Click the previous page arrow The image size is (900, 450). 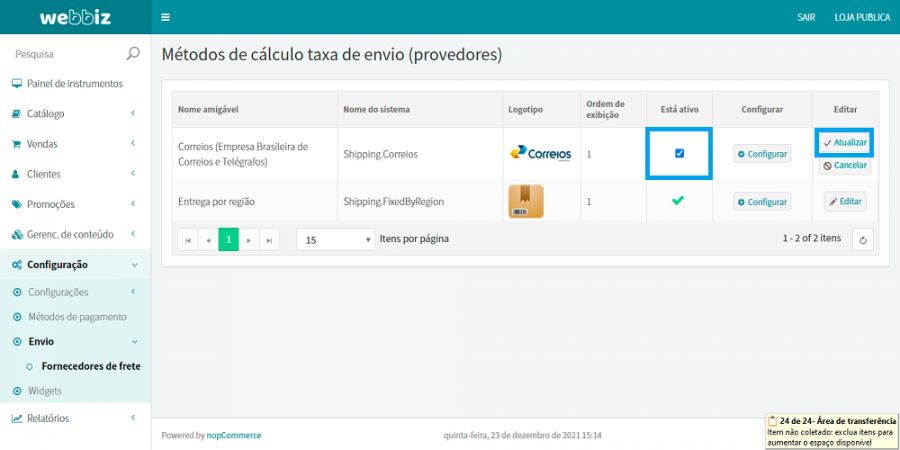(208, 240)
